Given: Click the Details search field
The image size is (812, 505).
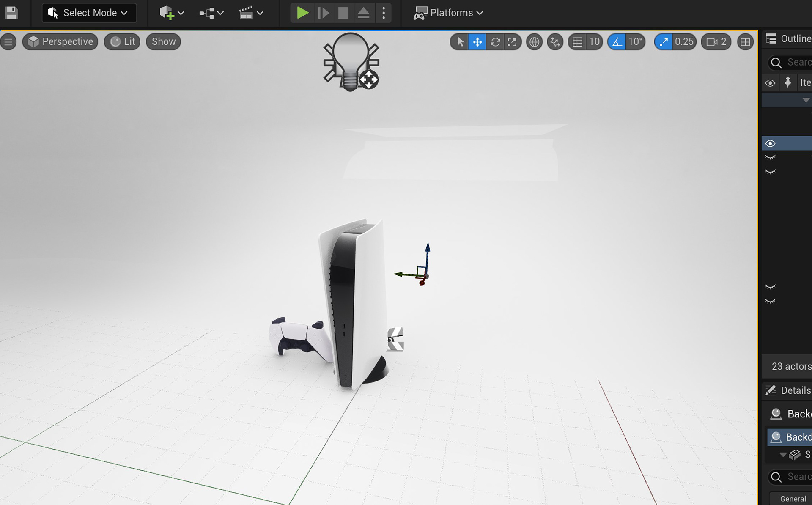Looking at the screenshot, I should [790, 477].
